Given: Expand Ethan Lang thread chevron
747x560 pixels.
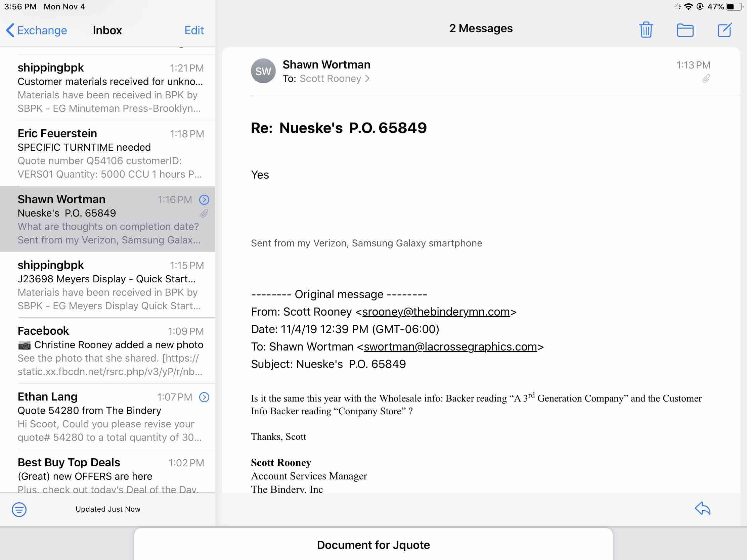Looking at the screenshot, I should pos(204,397).
